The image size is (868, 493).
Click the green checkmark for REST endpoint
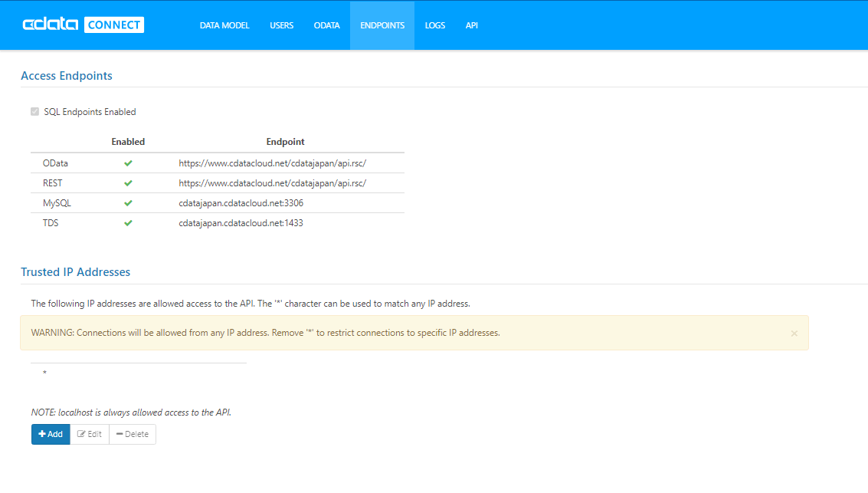tap(128, 182)
